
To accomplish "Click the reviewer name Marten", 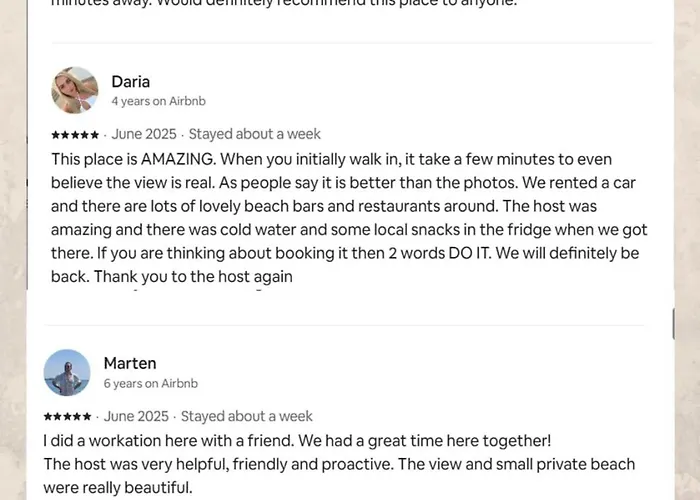I will pyautogui.click(x=130, y=363).
